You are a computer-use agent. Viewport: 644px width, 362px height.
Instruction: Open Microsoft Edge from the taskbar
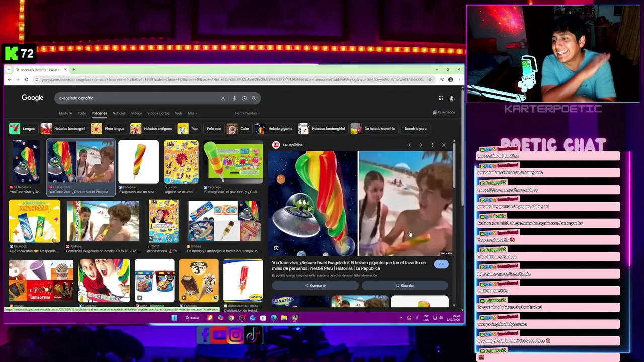point(273,318)
